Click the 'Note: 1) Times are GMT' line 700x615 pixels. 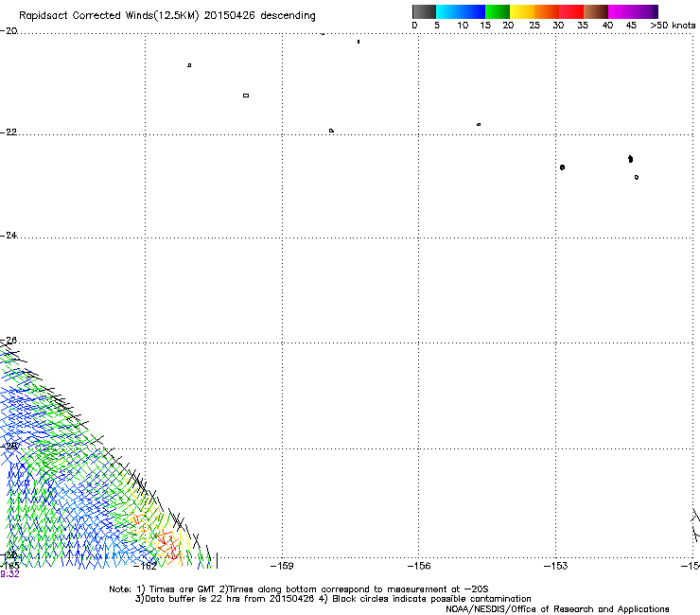(299, 589)
